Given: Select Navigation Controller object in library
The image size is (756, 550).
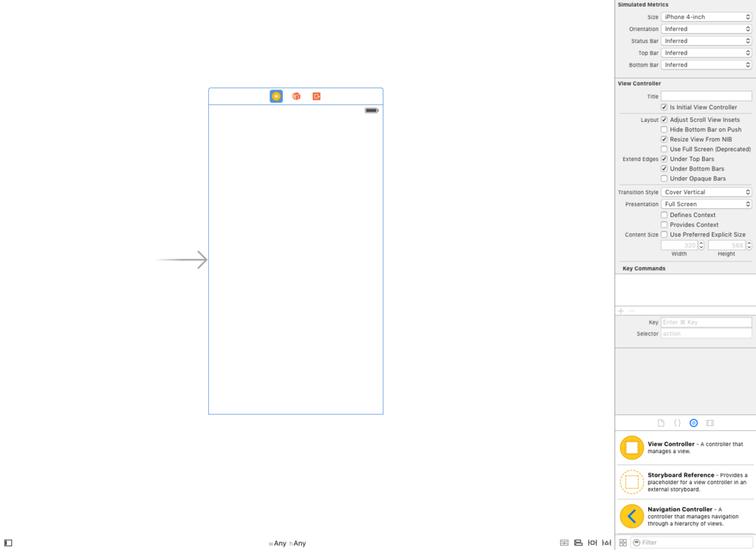Looking at the screenshot, I should (685, 516).
